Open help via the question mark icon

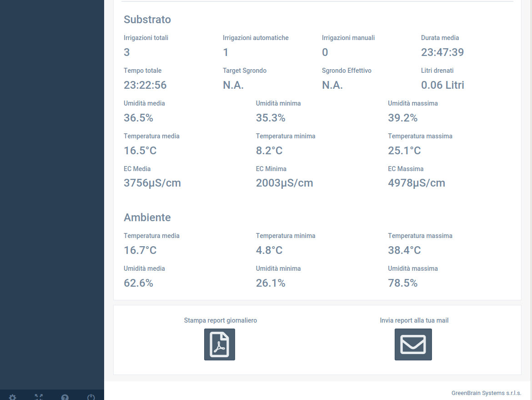(65, 397)
